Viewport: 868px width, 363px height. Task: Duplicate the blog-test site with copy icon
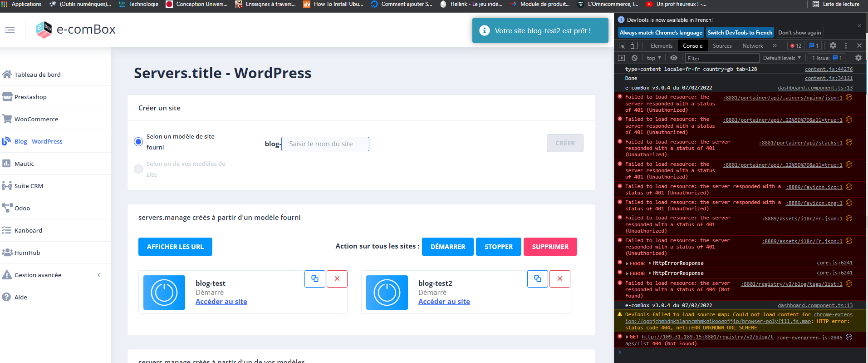pos(315,279)
